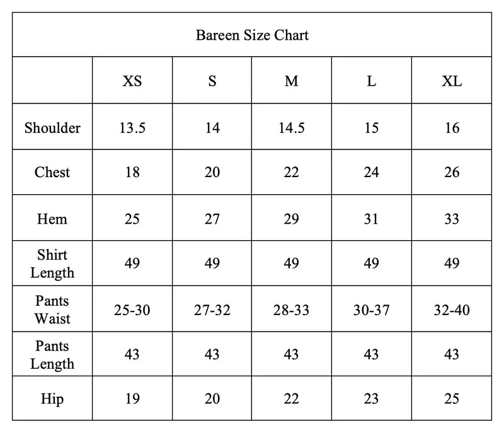Viewport: 504px width, 433px height.
Task: Click the S size column header
Action: click(212, 81)
